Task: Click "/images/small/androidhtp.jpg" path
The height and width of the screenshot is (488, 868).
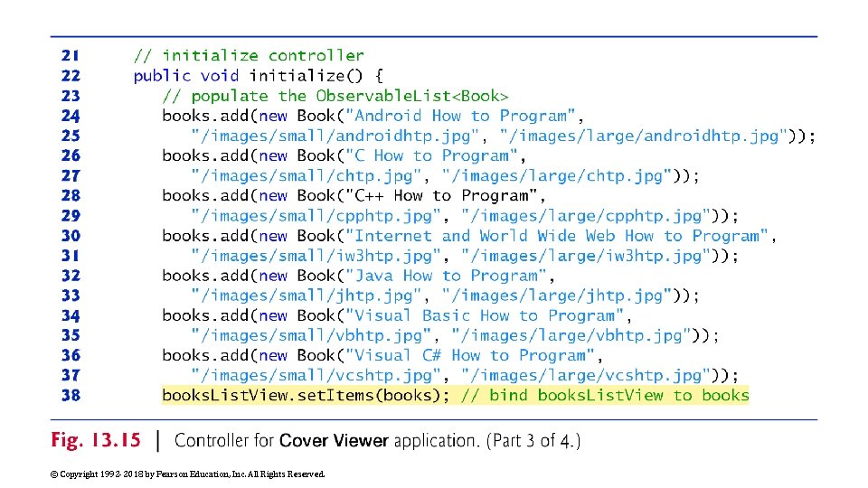Action: pos(335,136)
